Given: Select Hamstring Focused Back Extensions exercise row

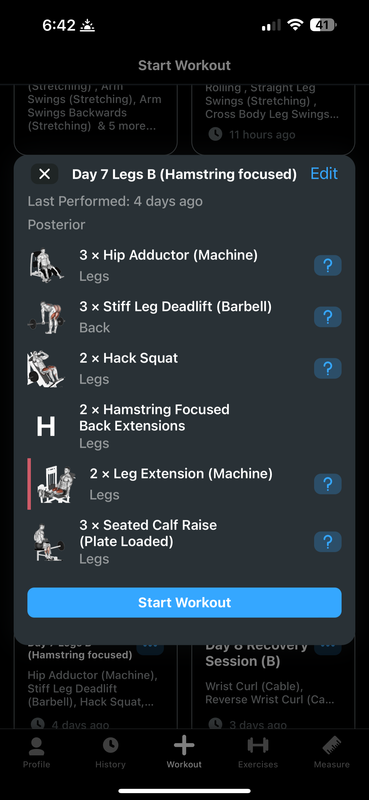Looking at the screenshot, I should click(x=184, y=426).
